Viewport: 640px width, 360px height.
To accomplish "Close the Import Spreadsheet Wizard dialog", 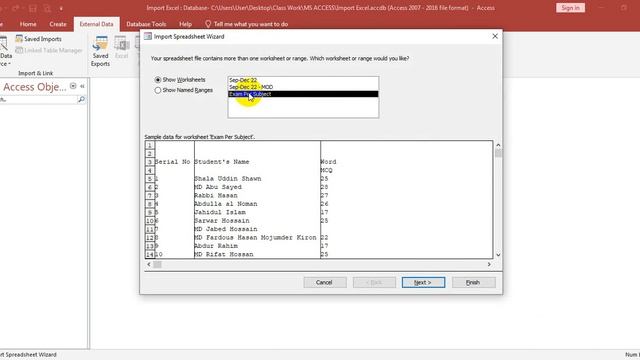I will (495, 36).
